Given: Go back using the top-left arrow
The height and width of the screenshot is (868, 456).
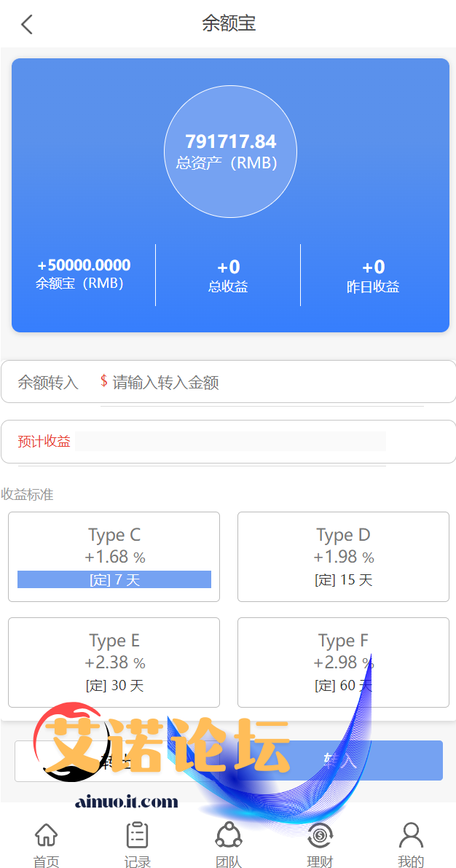Looking at the screenshot, I should [26, 24].
